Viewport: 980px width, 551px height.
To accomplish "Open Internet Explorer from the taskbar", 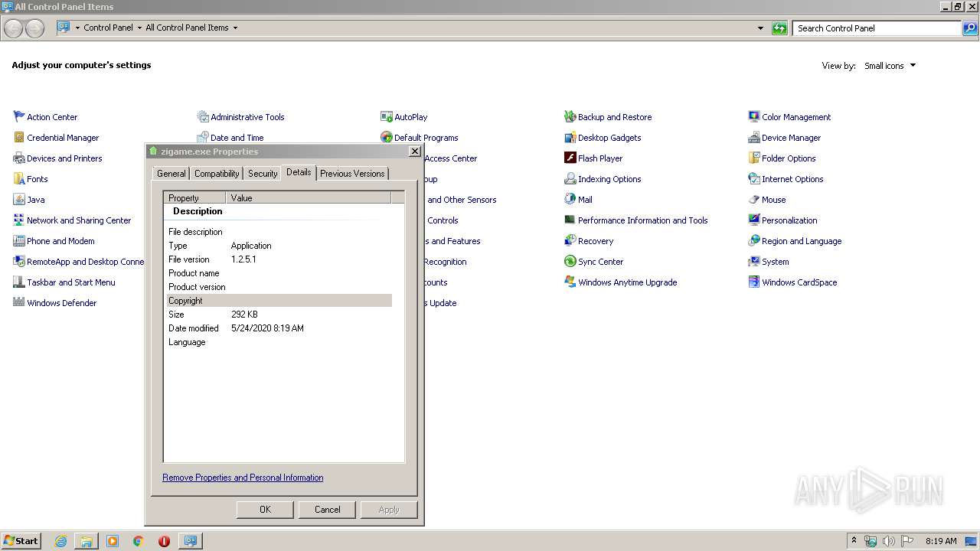I will pyautogui.click(x=60, y=541).
